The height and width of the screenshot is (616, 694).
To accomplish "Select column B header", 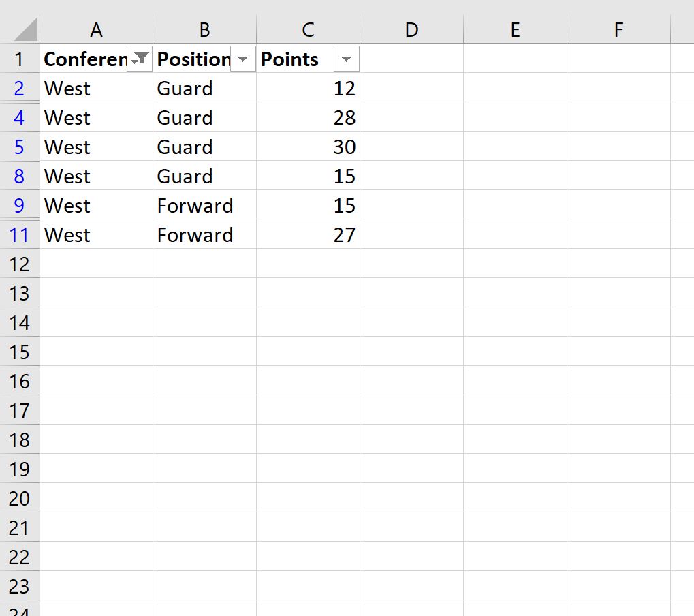I will click(204, 30).
